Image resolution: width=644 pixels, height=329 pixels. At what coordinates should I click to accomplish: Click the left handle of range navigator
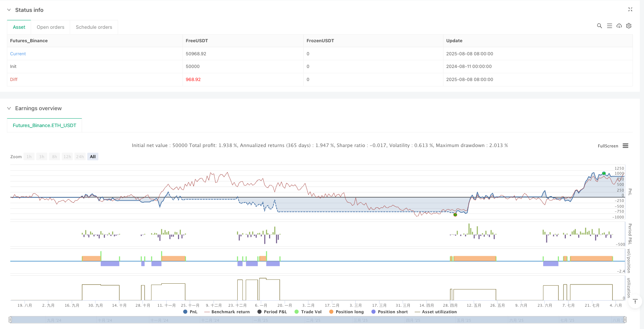click(10, 319)
